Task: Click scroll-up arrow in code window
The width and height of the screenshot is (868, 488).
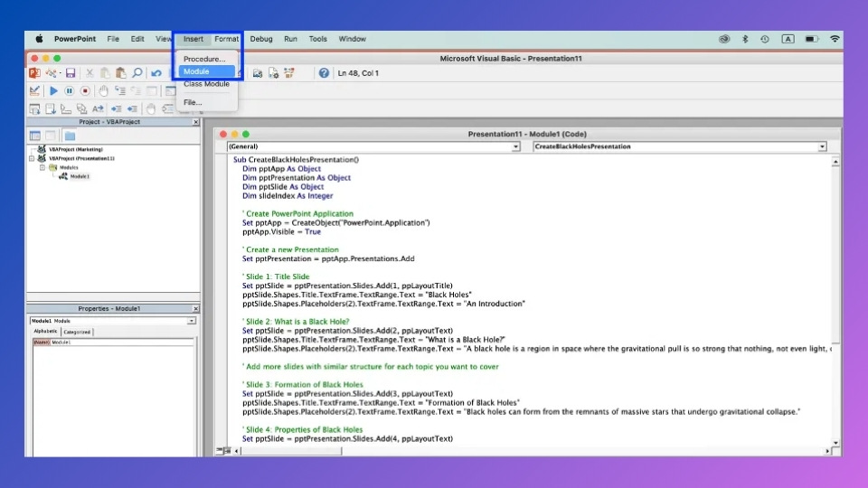Action: (835, 162)
